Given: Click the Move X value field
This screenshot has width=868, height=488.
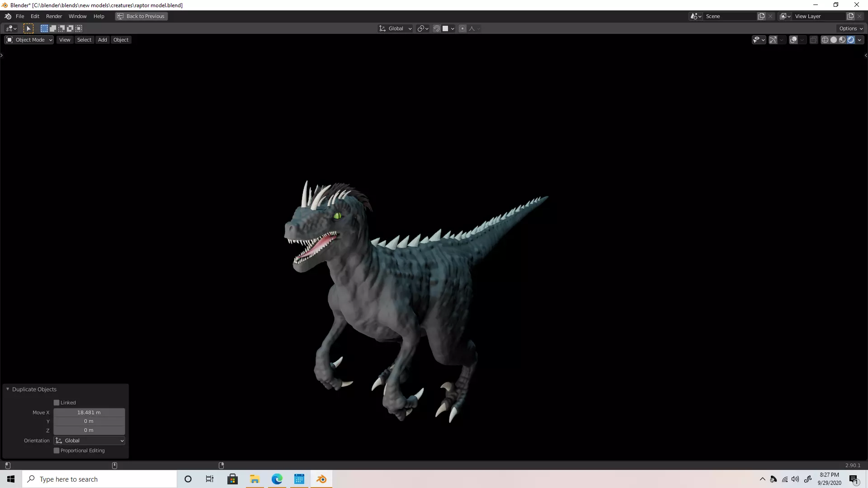Looking at the screenshot, I should pyautogui.click(x=89, y=413).
